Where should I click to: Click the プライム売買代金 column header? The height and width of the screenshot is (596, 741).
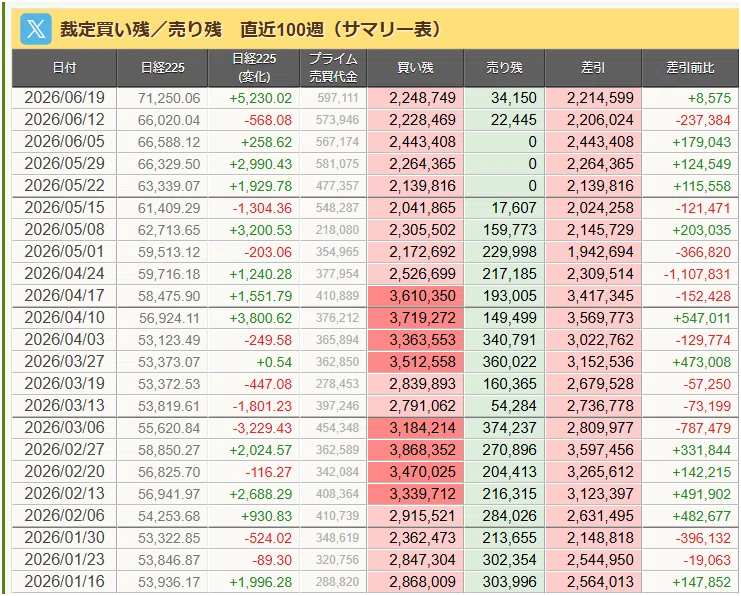333,68
